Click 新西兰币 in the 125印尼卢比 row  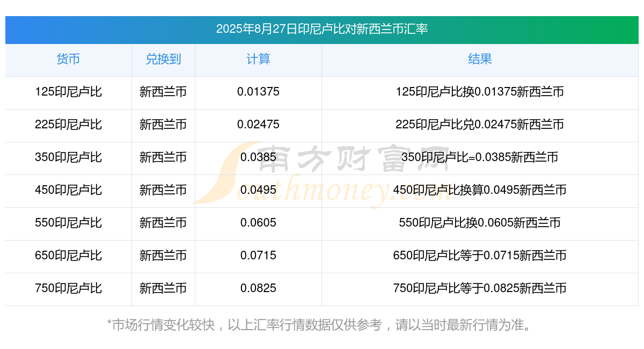pyautogui.click(x=163, y=92)
